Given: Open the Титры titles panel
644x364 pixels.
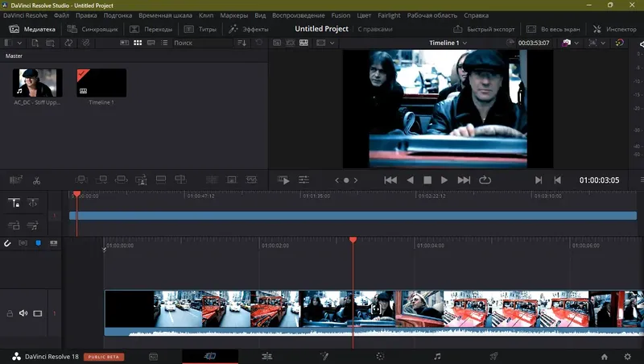Looking at the screenshot, I should pyautogui.click(x=200, y=29).
